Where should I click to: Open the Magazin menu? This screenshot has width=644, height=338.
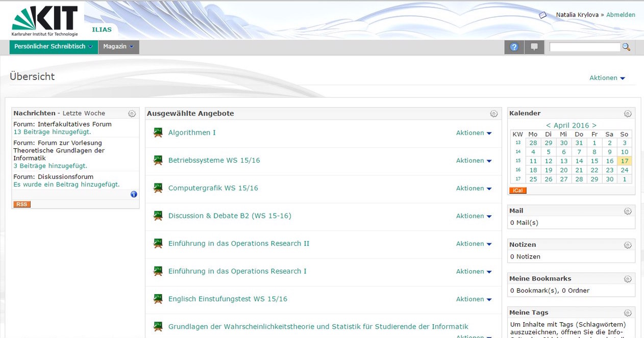pyautogui.click(x=118, y=47)
